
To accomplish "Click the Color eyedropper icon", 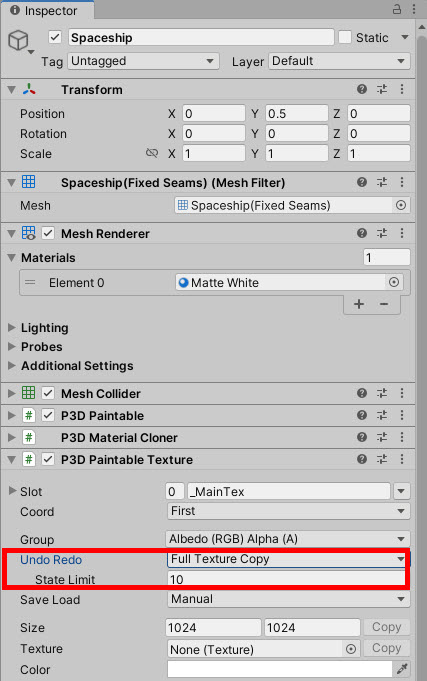I will coord(402,669).
